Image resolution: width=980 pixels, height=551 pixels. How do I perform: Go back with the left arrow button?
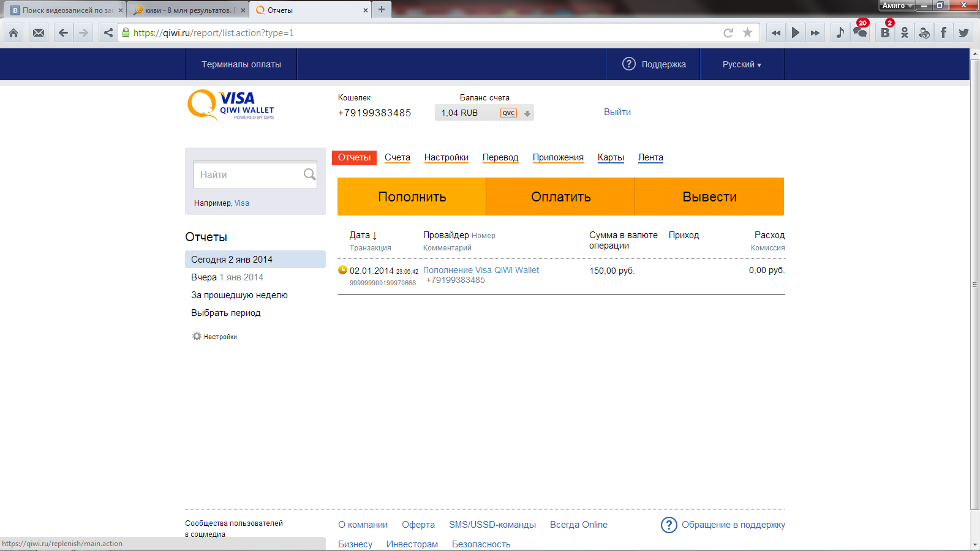pyautogui.click(x=63, y=33)
